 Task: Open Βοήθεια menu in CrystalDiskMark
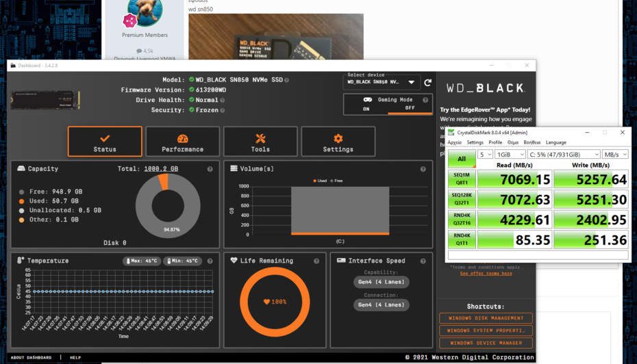532,142
